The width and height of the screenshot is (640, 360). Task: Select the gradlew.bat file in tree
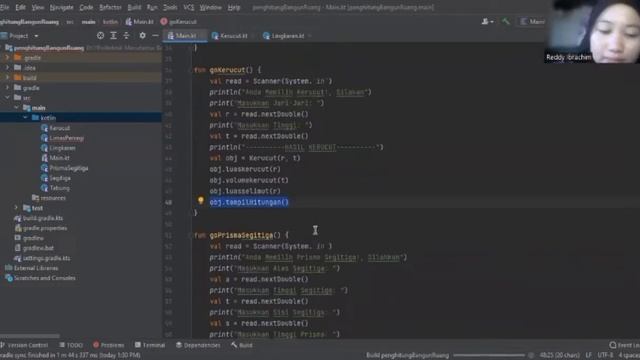[38, 248]
